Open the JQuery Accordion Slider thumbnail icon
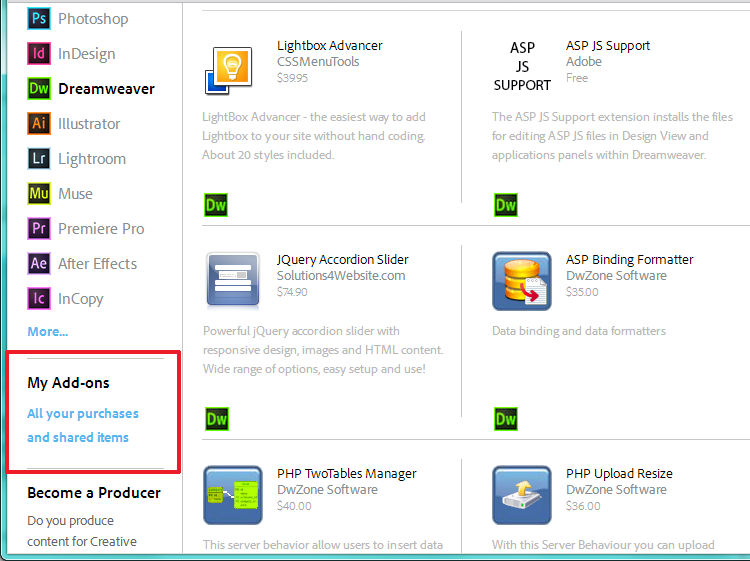This screenshot has height=561, width=750. (233, 280)
